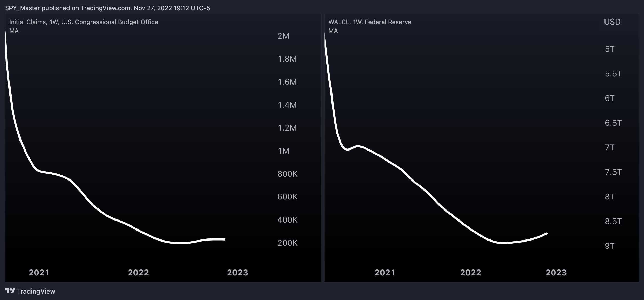Click the 1.6M price axis label
The height and width of the screenshot is (300, 644).
pos(287,82)
